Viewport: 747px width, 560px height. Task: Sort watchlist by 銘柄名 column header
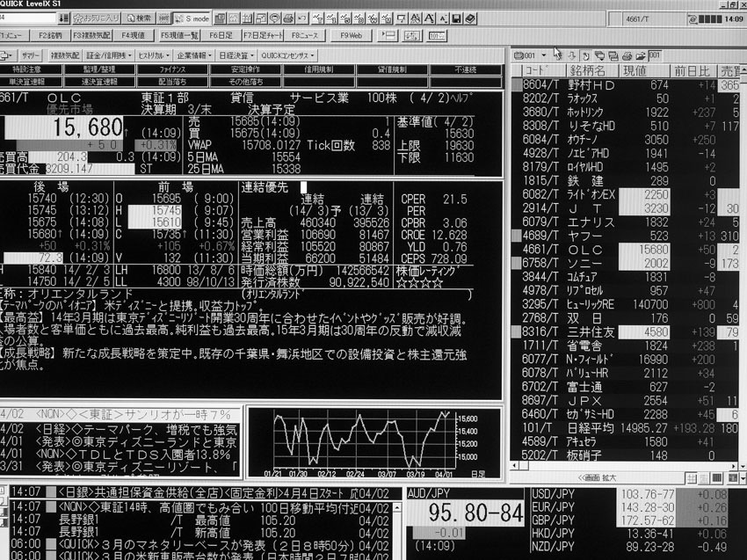click(592, 71)
